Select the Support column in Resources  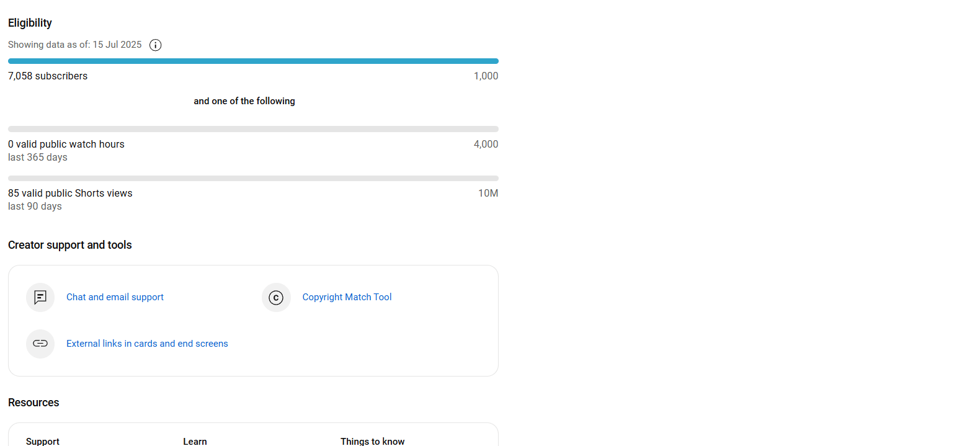pyautogui.click(x=43, y=441)
